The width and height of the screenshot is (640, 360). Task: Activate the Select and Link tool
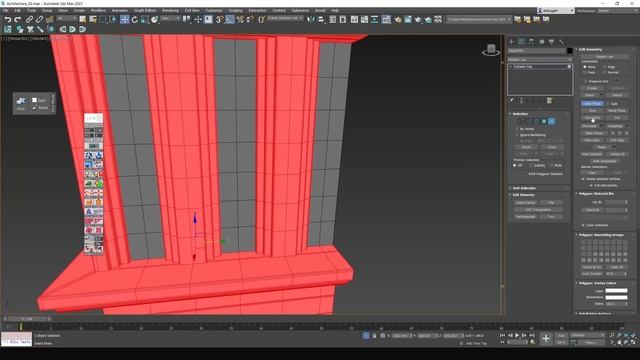(29, 19)
